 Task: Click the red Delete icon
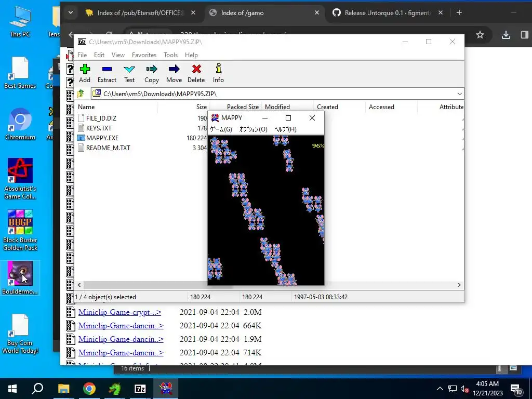[196, 69]
